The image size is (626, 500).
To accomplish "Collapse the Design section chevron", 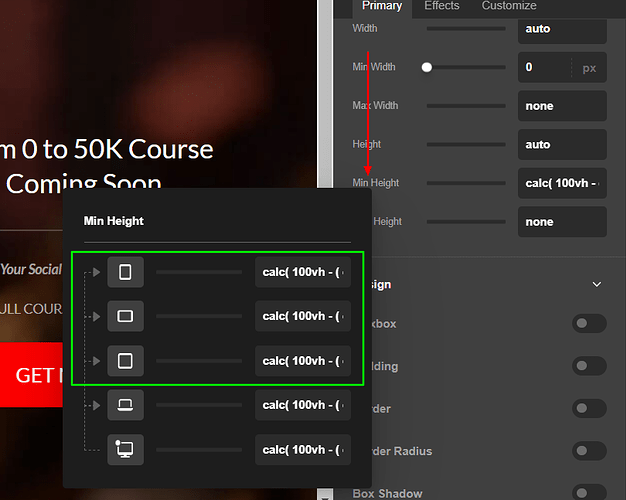I will (x=597, y=284).
